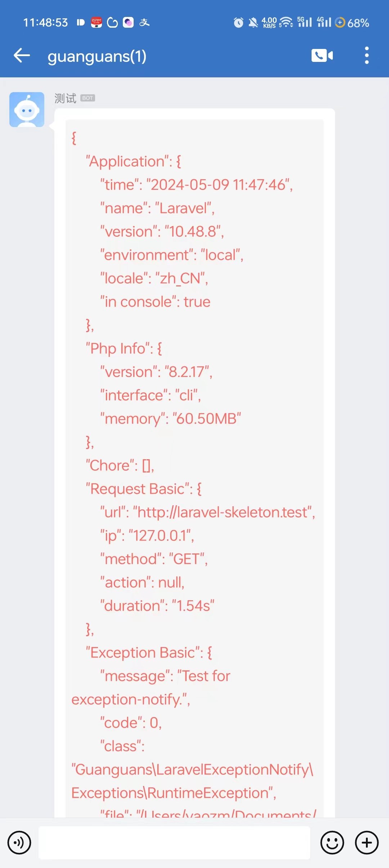The image size is (389, 868).
Task: Open the three-dot more options menu
Action: [x=367, y=55]
